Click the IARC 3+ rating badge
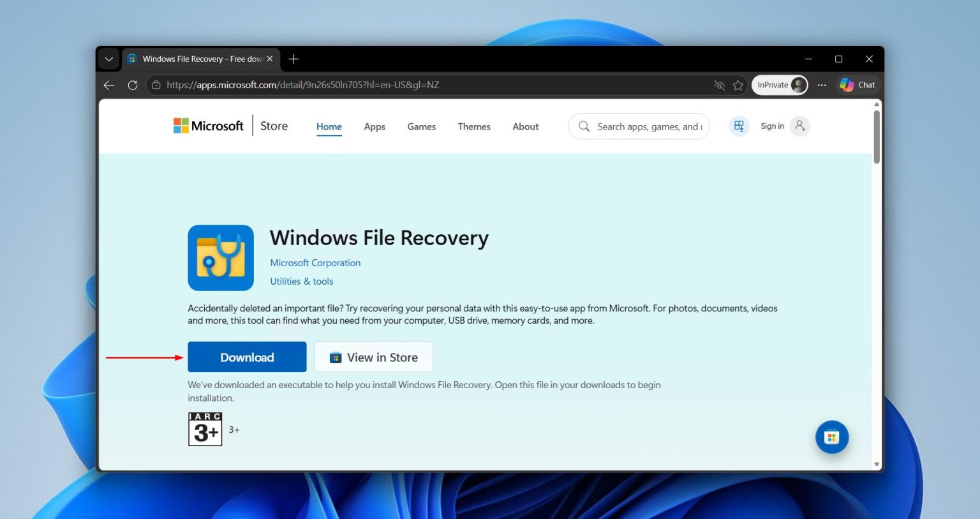980x519 pixels. pos(205,429)
